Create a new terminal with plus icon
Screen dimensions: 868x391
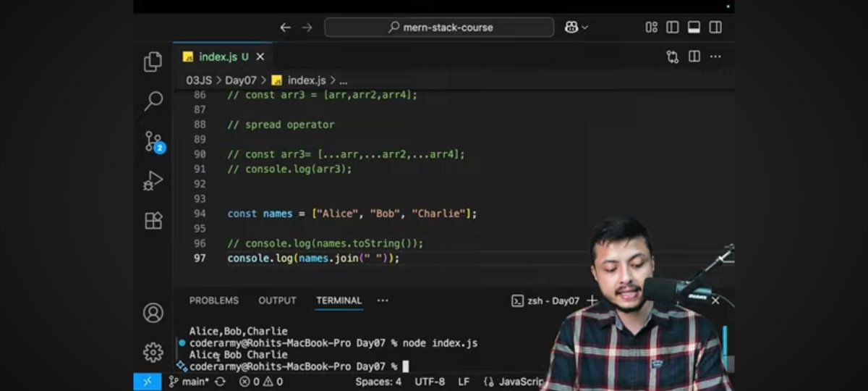(x=592, y=300)
